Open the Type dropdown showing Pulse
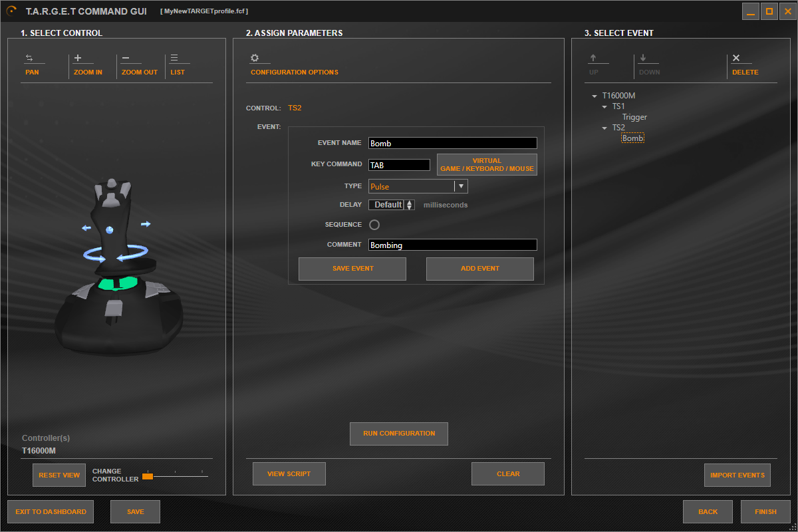798x532 pixels. [418, 186]
